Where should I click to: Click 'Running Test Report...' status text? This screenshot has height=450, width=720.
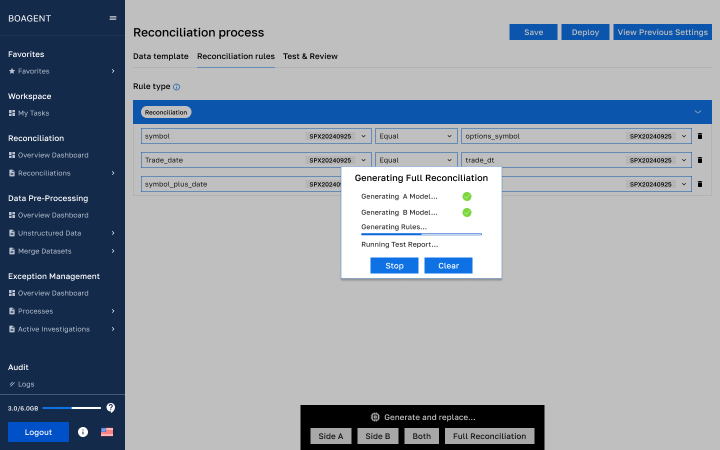coord(399,245)
